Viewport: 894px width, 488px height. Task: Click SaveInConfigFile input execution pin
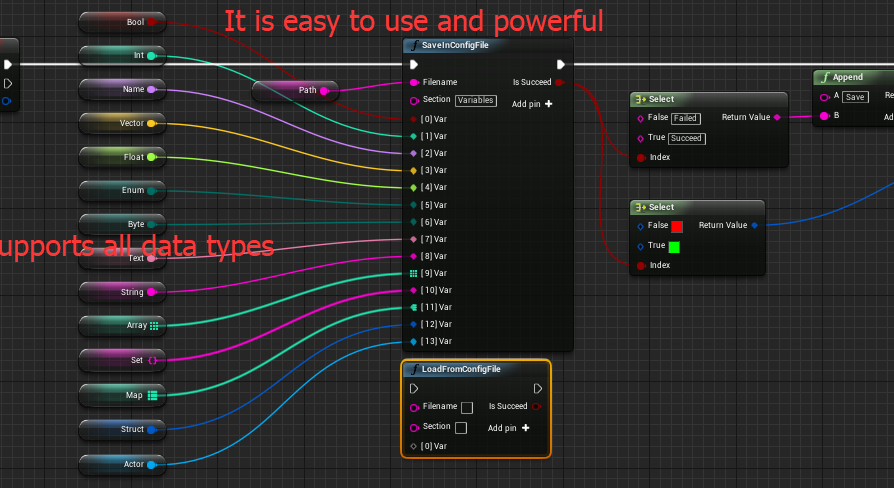tap(413, 65)
